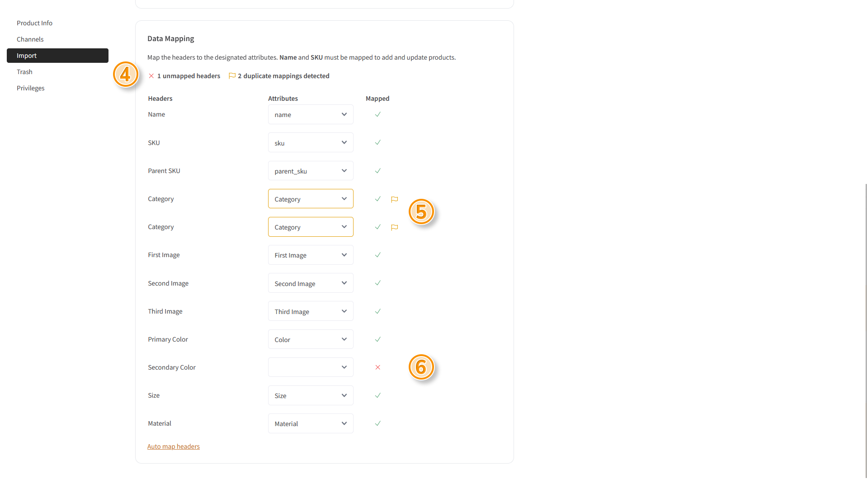Click the orange step 6 marker
This screenshot has height=488, width=868.
click(421, 367)
